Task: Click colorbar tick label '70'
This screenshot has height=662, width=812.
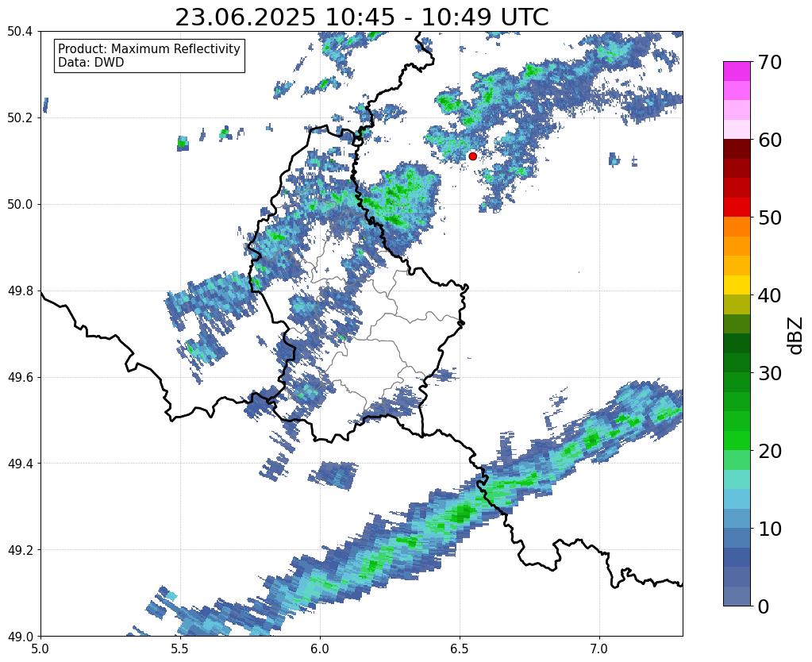Action: pos(768,62)
